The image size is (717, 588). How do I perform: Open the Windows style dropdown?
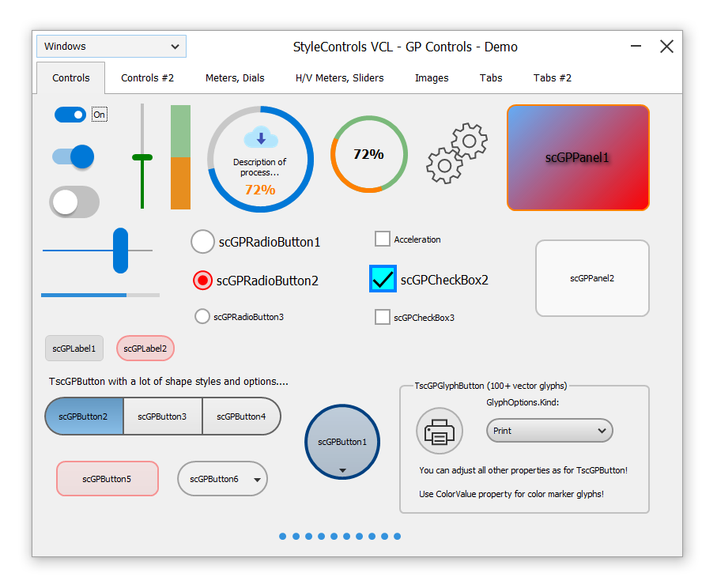(x=111, y=46)
